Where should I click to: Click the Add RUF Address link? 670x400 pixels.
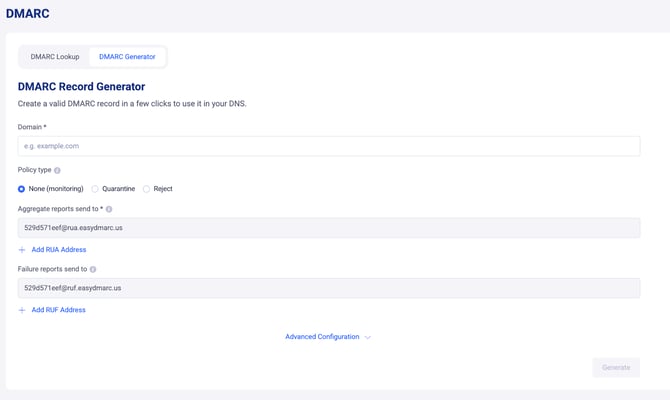pyautogui.click(x=58, y=310)
